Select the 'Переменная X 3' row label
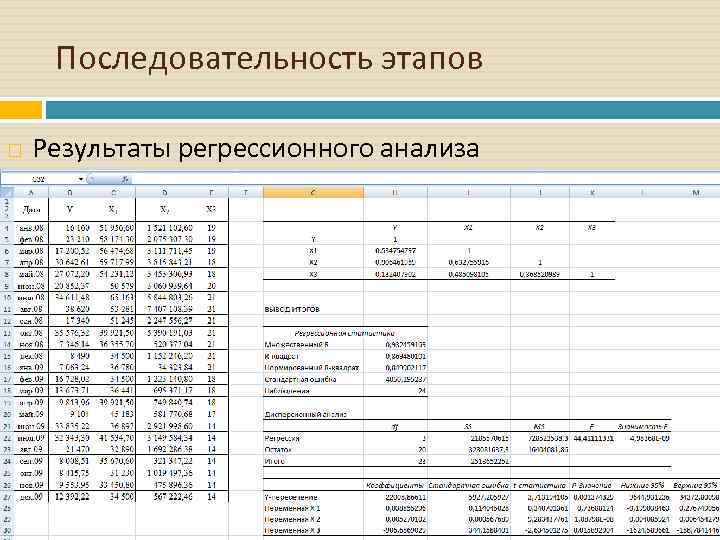Viewport: 720px width, 540px height. (292, 531)
